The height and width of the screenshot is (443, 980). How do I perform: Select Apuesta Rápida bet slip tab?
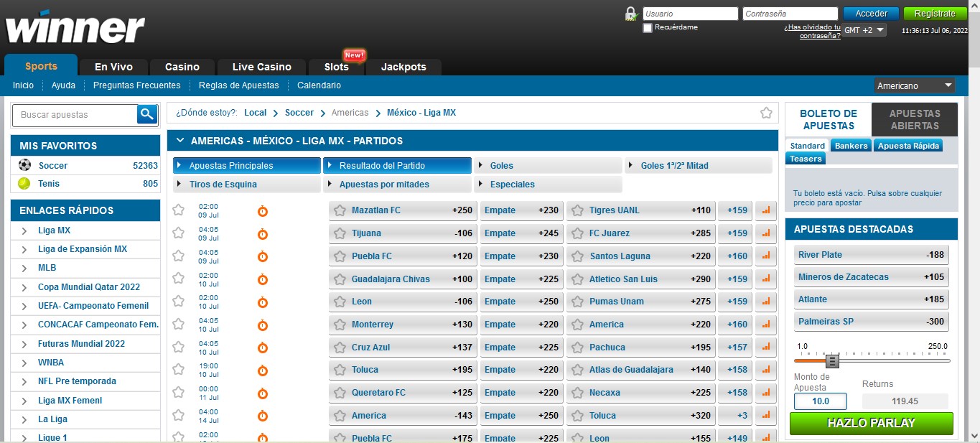tap(908, 146)
